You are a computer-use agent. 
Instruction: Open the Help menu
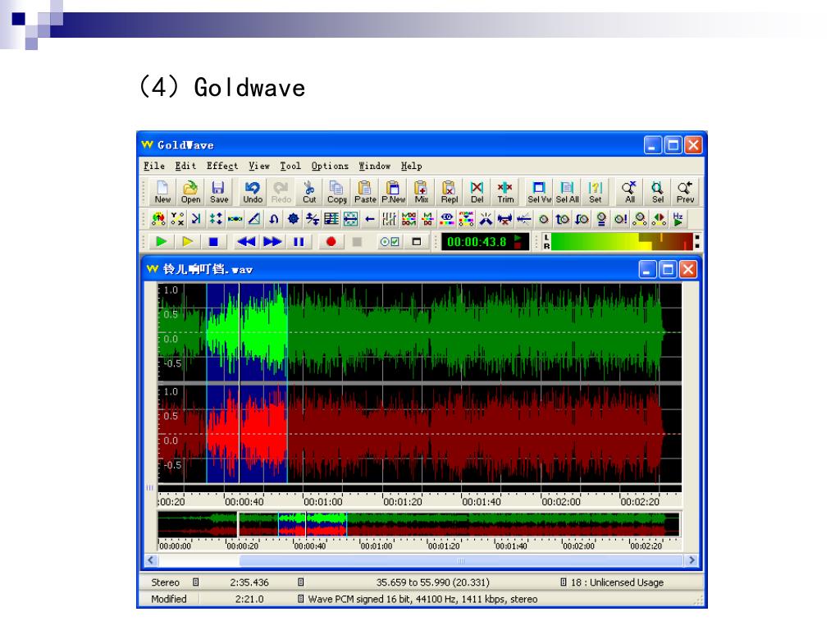pyautogui.click(x=412, y=166)
